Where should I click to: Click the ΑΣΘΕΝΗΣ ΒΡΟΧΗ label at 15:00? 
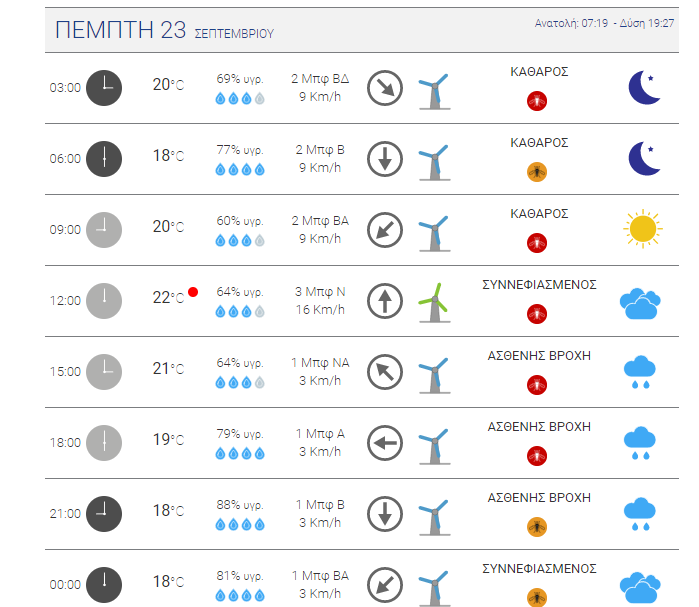(539, 356)
